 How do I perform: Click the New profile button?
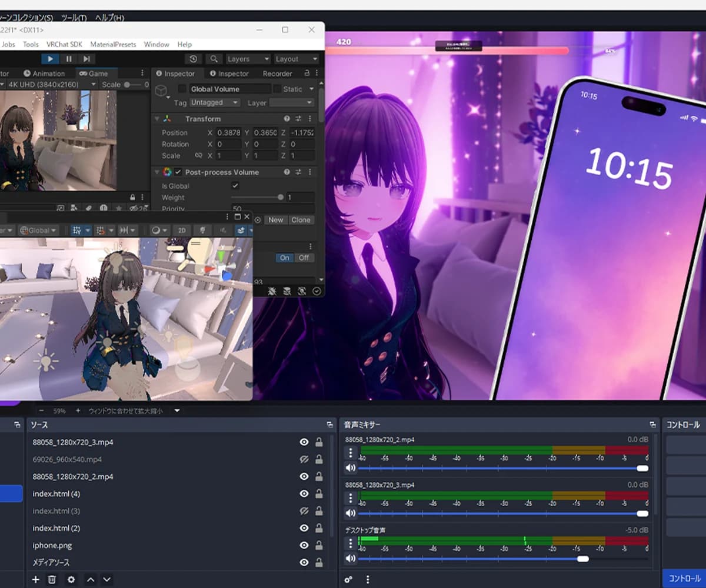tap(276, 220)
